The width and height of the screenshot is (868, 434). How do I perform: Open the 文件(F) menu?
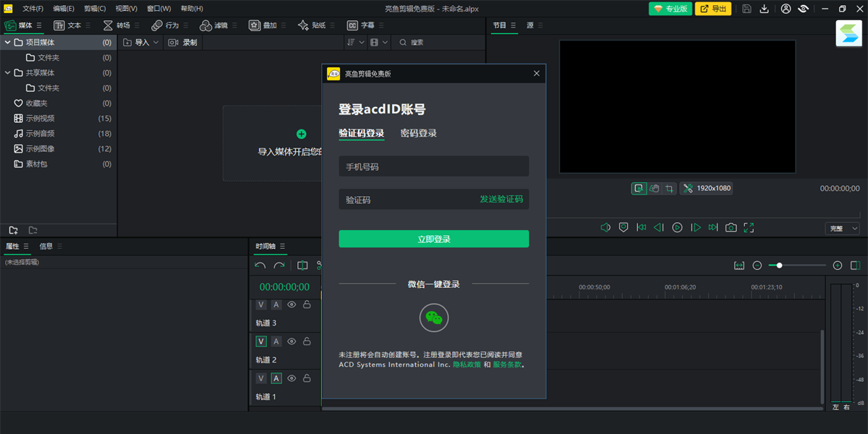pos(33,9)
